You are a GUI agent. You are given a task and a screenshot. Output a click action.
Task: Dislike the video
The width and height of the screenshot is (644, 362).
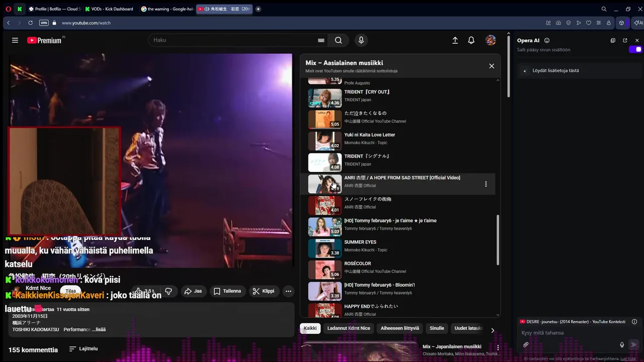pyautogui.click(x=169, y=291)
